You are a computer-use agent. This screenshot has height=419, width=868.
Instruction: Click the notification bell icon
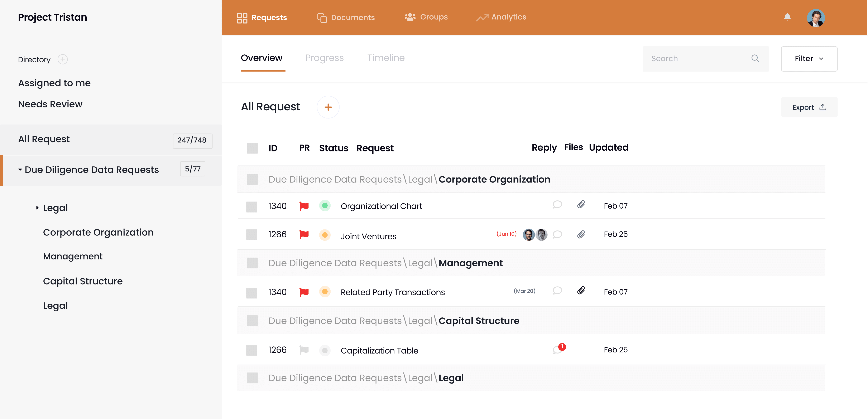787,17
